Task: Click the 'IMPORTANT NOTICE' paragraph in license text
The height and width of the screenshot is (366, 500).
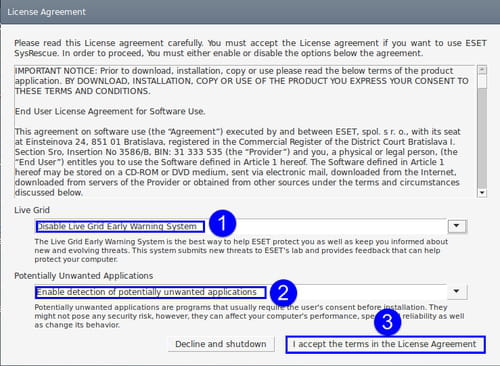Action: 242,81
